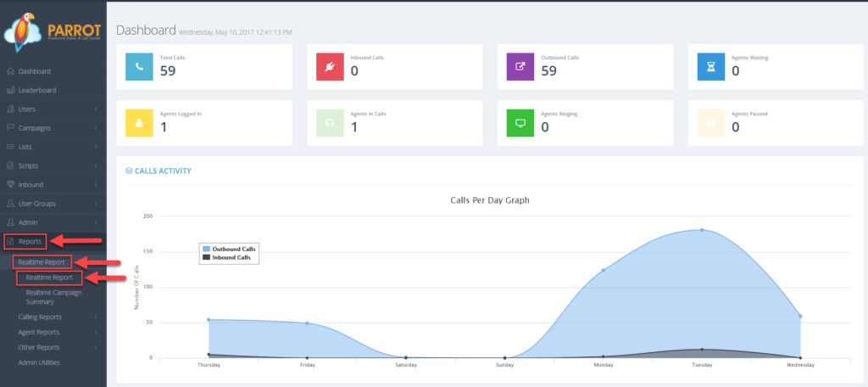Click the Calls Activity stack icon
868x387 pixels.
click(129, 171)
